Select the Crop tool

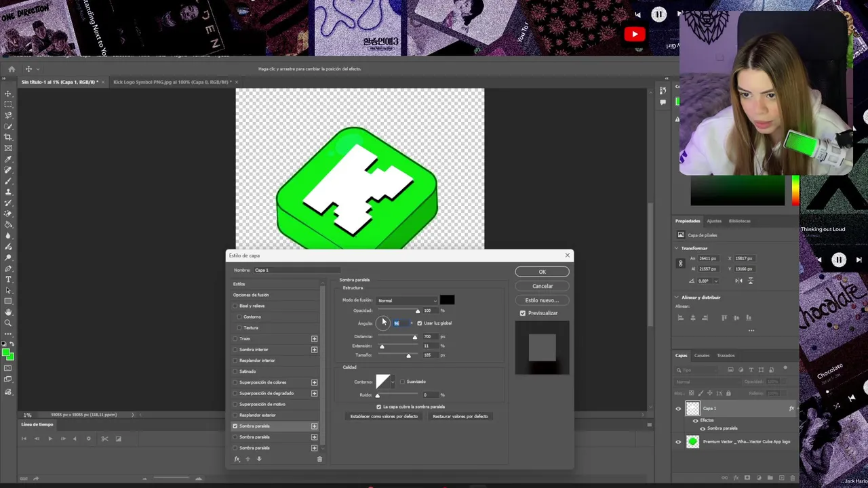click(x=8, y=137)
